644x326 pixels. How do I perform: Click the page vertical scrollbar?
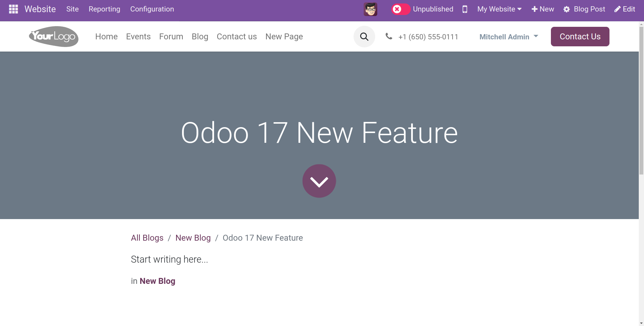tap(641, 101)
